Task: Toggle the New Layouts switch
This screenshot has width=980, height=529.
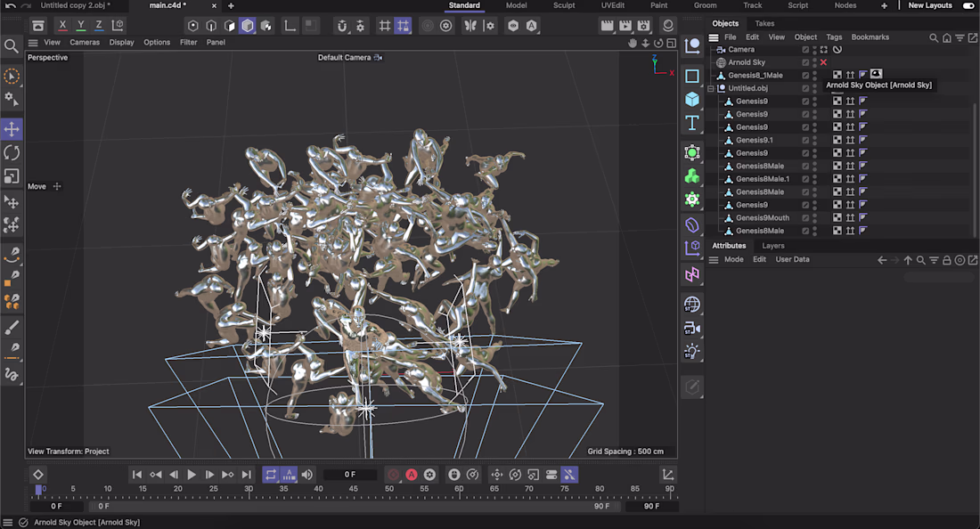Action: pos(968,5)
